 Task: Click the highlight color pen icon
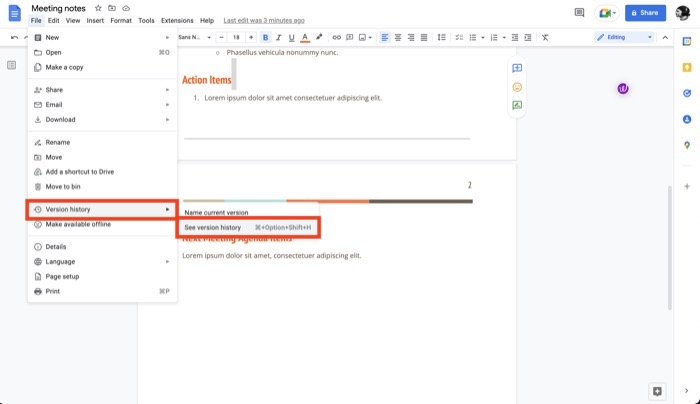319,37
